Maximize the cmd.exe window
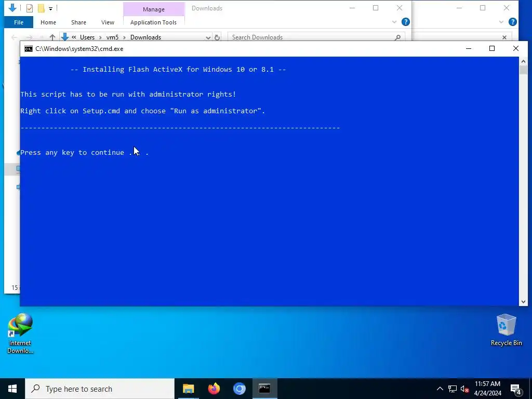The image size is (532, 399). pos(492,48)
